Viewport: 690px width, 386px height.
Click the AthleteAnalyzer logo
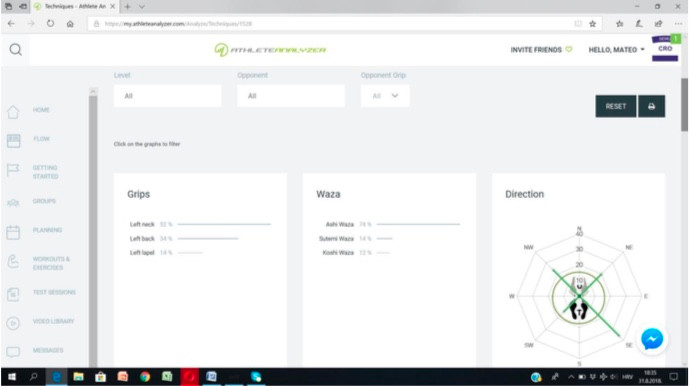pos(270,50)
